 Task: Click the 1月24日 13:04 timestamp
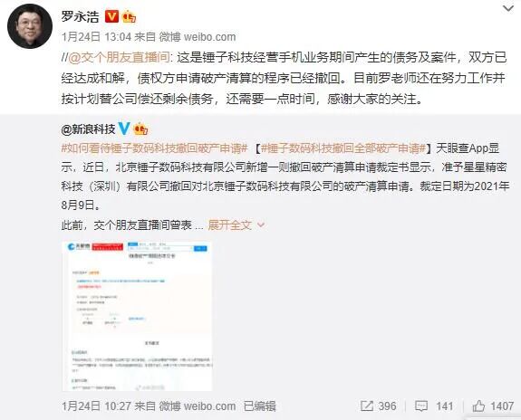(96, 37)
